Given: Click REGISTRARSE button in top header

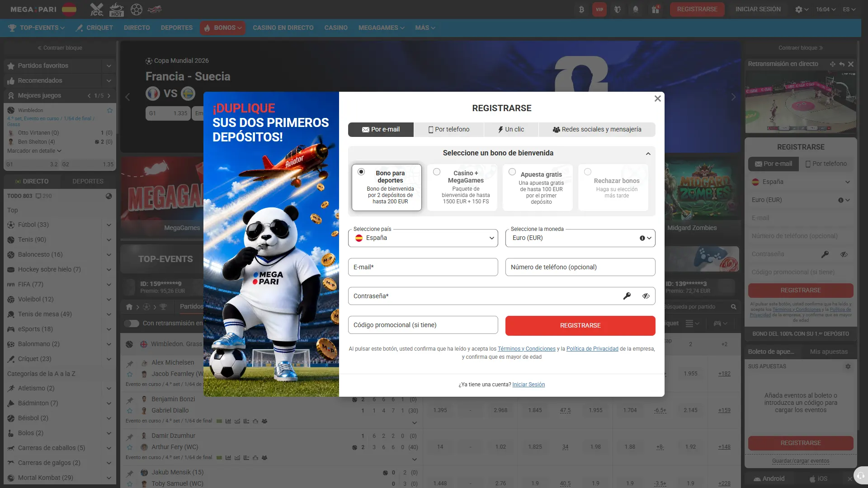Looking at the screenshot, I should pos(697,9).
